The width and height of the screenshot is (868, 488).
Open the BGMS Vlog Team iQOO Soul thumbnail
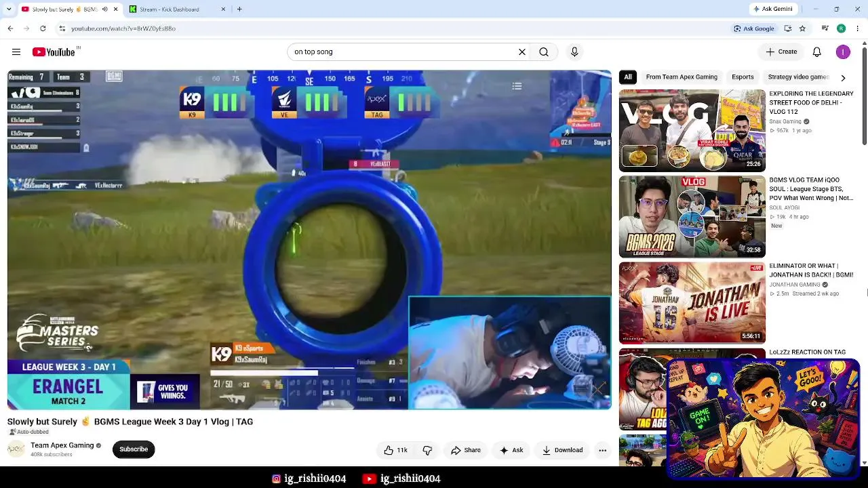click(692, 217)
